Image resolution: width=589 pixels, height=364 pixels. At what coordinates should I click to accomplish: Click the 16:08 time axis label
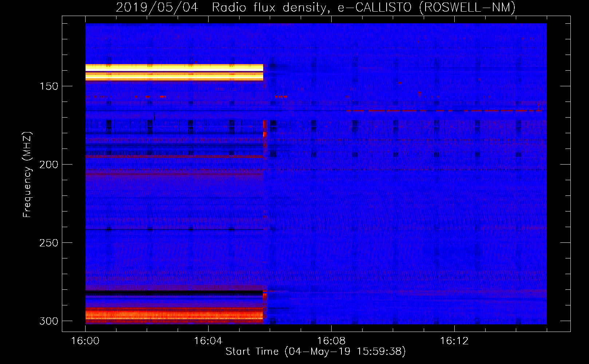pos(331,341)
